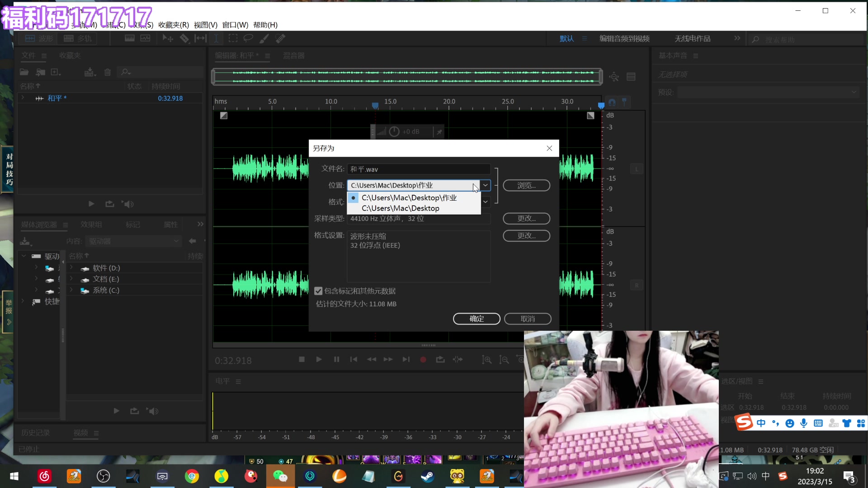Toggle loop playback icon
This screenshot has height=488, width=868.
click(440, 360)
